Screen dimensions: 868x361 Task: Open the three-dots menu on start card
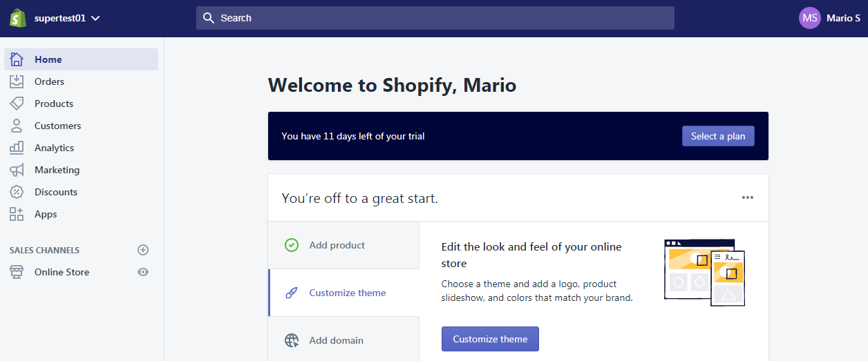747,197
